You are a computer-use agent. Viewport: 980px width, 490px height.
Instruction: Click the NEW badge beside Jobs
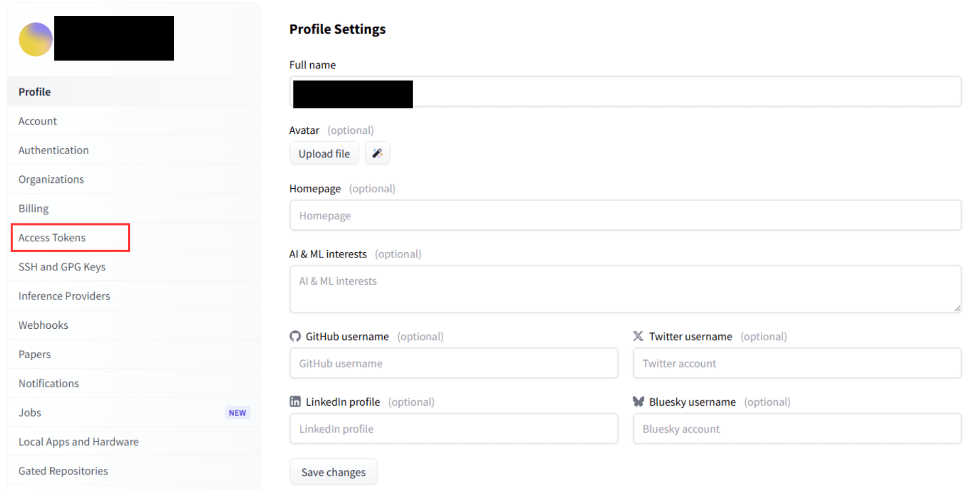click(237, 412)
